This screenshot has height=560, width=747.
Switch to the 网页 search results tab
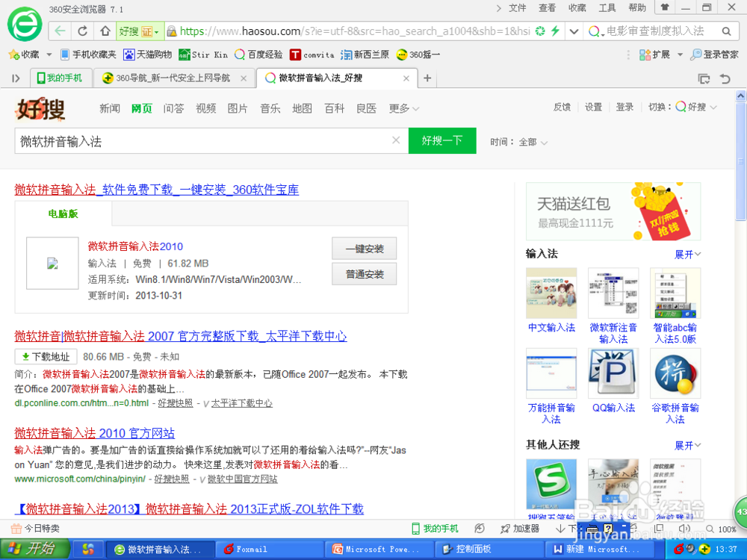coord(141,108)
